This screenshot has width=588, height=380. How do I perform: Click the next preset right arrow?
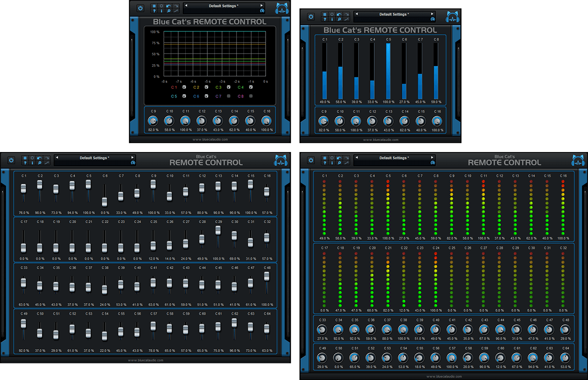click(x=262, y=5)
